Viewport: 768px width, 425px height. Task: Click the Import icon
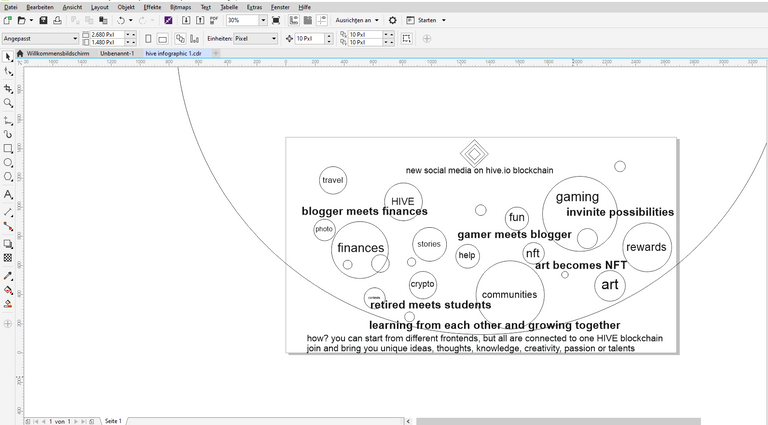pyautogui.click(x=186, y=20)
